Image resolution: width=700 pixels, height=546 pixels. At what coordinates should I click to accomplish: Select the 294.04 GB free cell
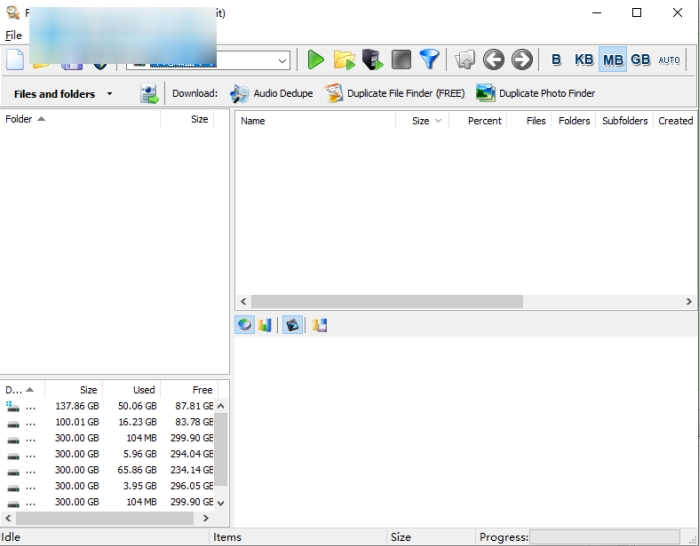(x=192, y=454)
